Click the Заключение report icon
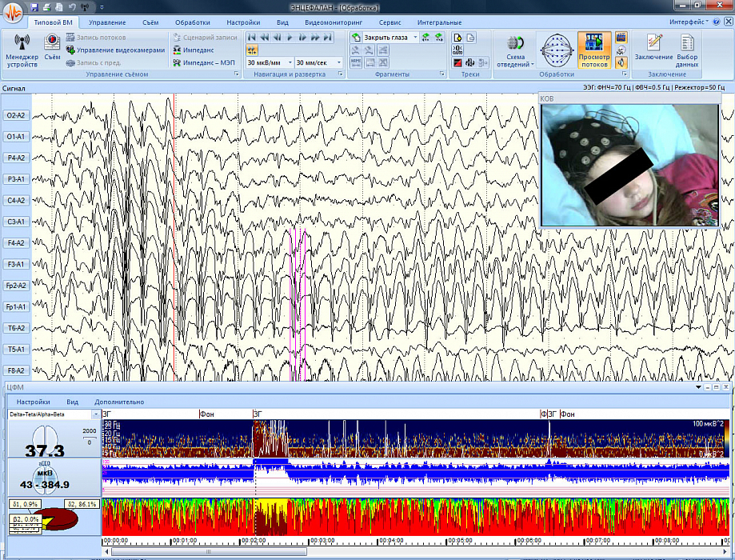This screenshot has width=735, height=560. coord(653,49)
